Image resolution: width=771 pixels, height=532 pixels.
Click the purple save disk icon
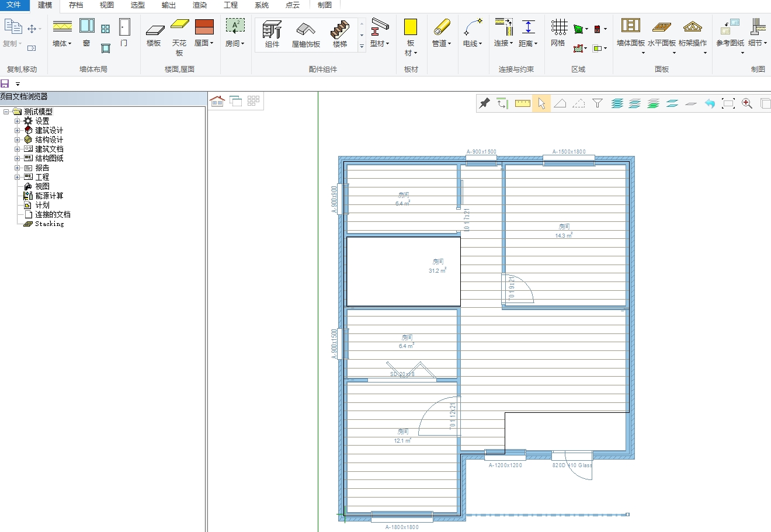(x=5, y=84)
